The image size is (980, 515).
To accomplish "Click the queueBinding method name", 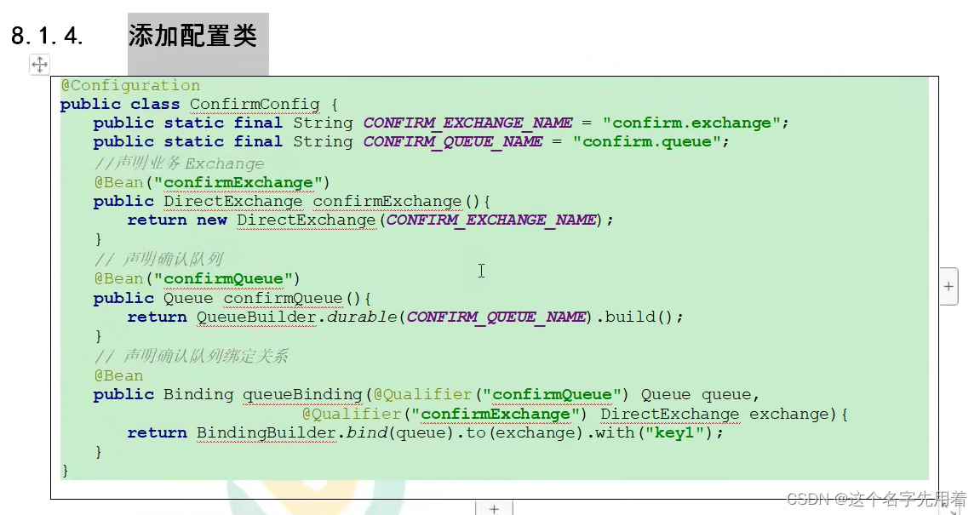I will pos(302,395).
